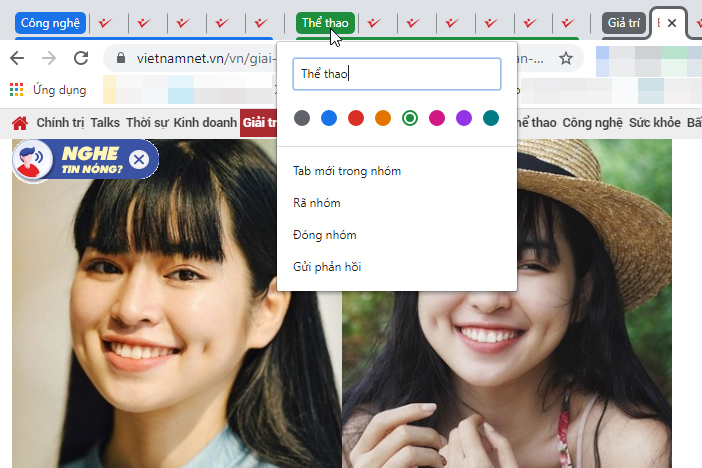Reload the page with the refresh icon
Screen dimensions: 702x468
pos(81,58)
